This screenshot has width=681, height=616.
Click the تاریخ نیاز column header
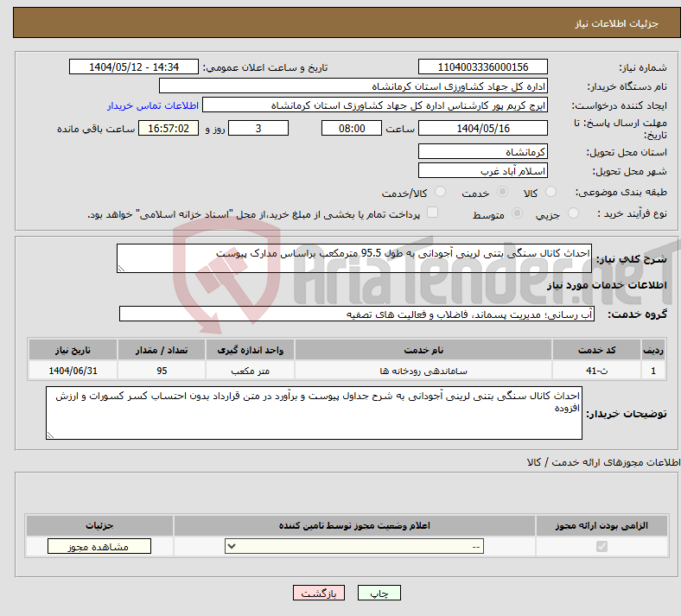(x=73, y=350)
